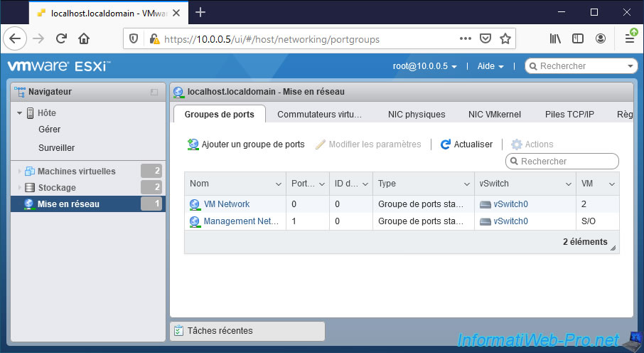Image resolution: width=644 pixels, height=353 pixels.
Task: Switch to the NIC physiques tab
Action: point(417,115)
